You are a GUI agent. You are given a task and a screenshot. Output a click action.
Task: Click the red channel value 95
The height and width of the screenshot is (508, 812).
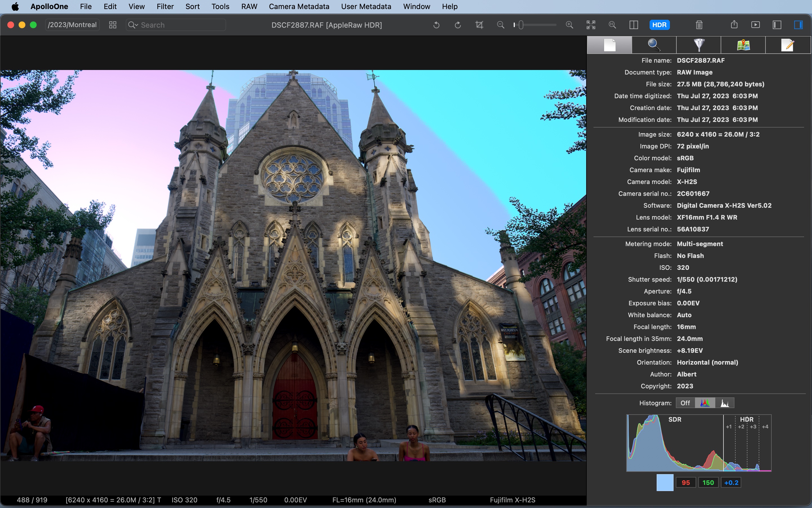point(686,483)
